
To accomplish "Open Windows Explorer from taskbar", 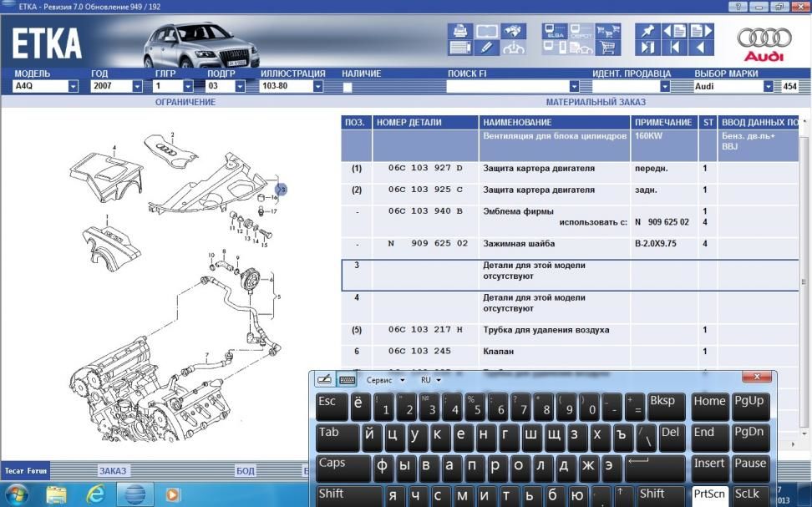I will (57, 494).
